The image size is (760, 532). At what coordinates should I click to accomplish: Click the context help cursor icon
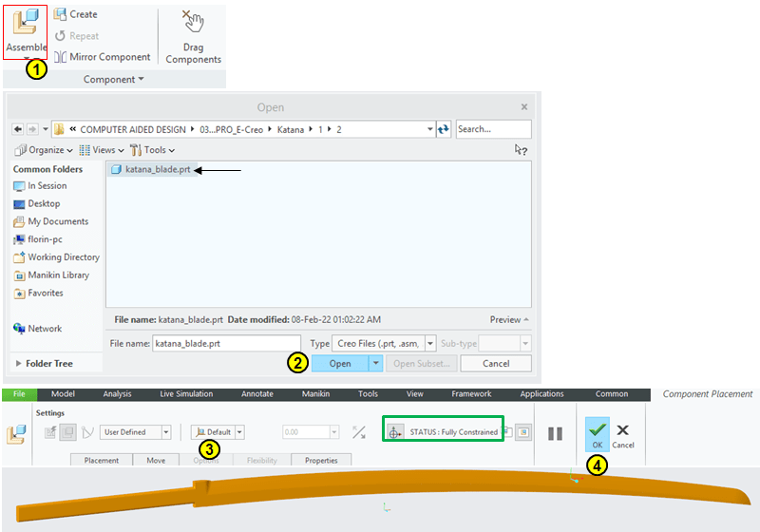tap(520, 149)
